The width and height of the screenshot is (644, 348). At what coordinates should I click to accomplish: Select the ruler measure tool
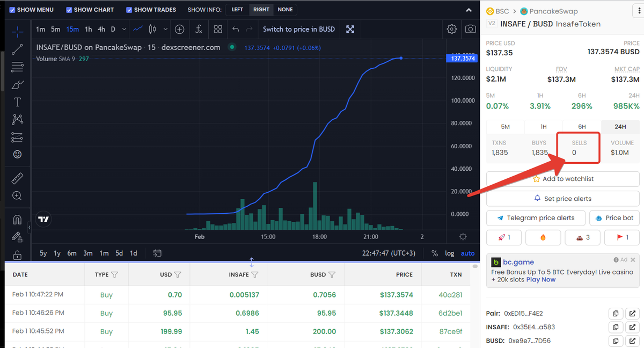click(x=17, y=178)
